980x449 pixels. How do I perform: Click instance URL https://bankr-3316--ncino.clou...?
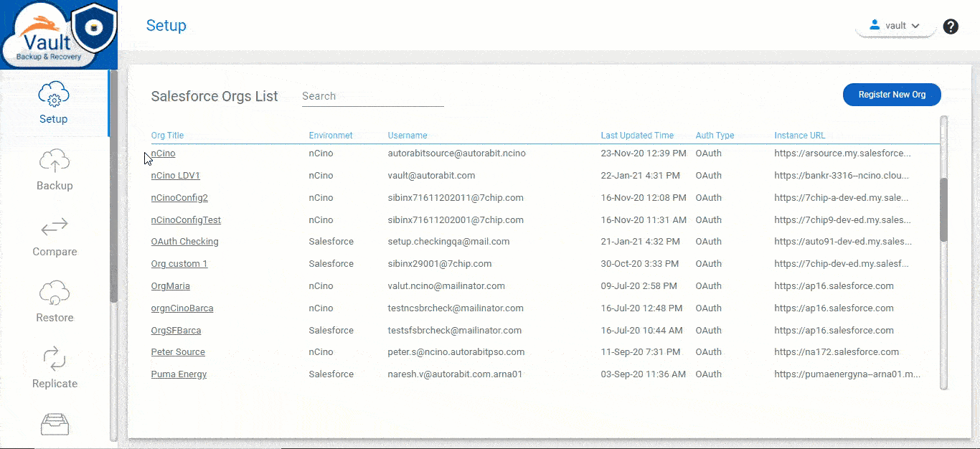click(842, 176)
